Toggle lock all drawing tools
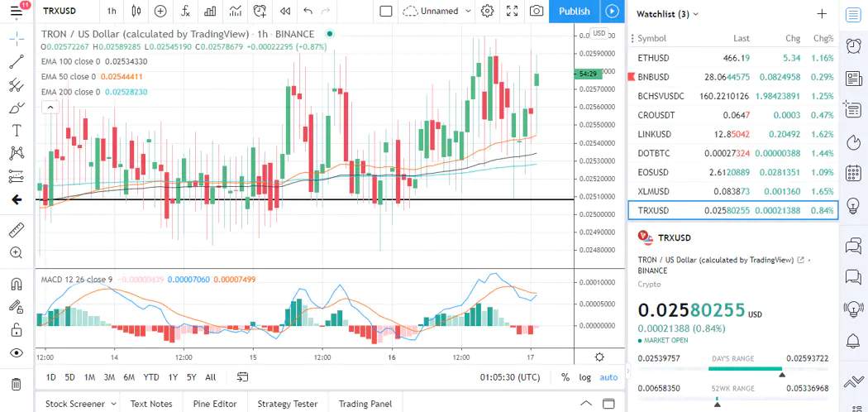The width and height of the screenshot is (868, 412). click(x=17, y=330)
